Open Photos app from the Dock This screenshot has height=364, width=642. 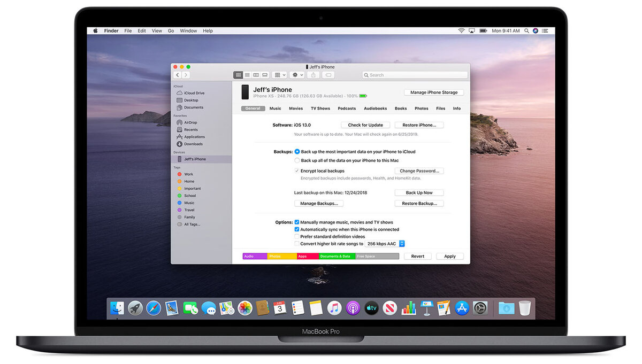coord(245,308)
